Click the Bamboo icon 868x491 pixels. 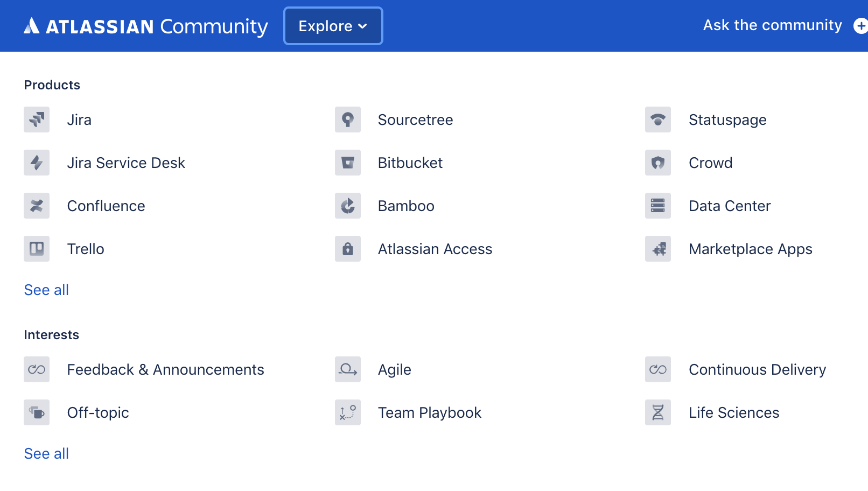348,206
